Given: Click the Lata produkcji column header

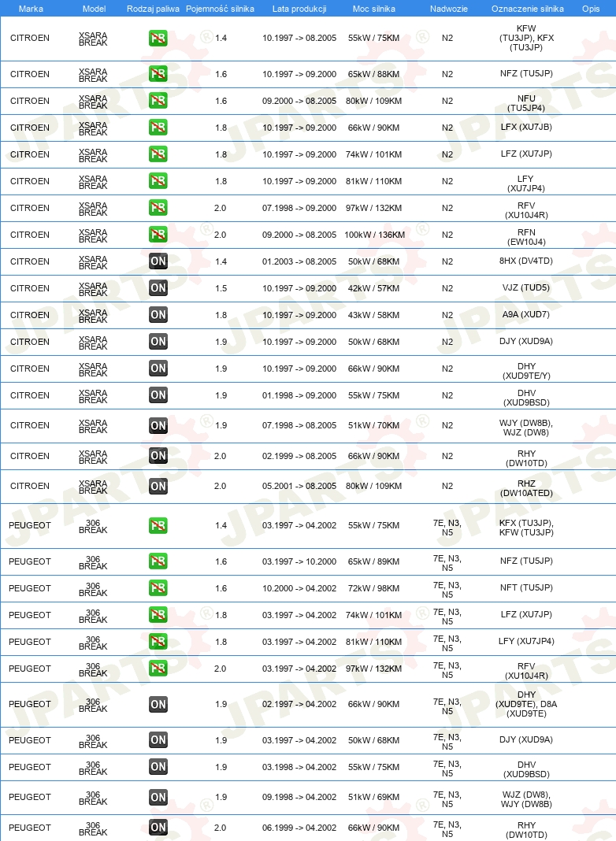Looking at the screenshot, I should point(299,9).
